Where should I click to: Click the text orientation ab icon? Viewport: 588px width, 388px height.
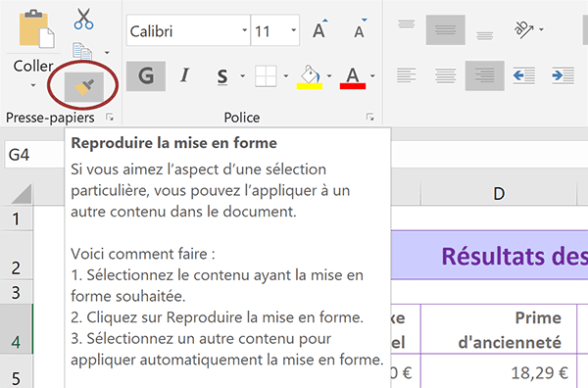coord(524,29)
